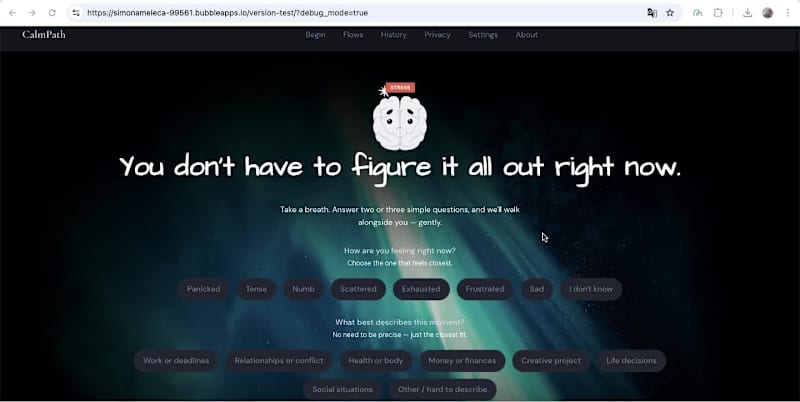Image resolution: width=800 pixels, height=402 pixels.
Task: Select Relationships or conflict
Action: tap(279, 361)
